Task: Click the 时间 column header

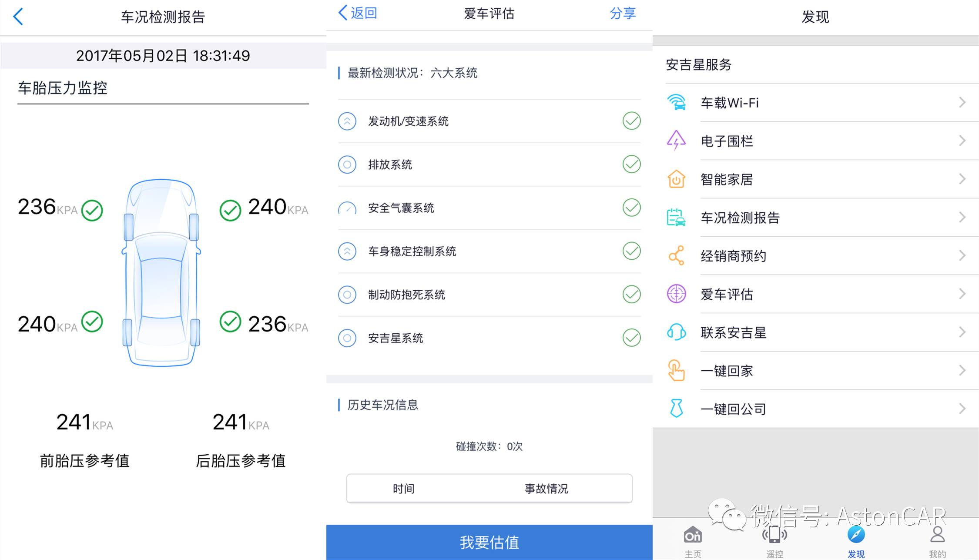Action: click(x=403, y=489)
